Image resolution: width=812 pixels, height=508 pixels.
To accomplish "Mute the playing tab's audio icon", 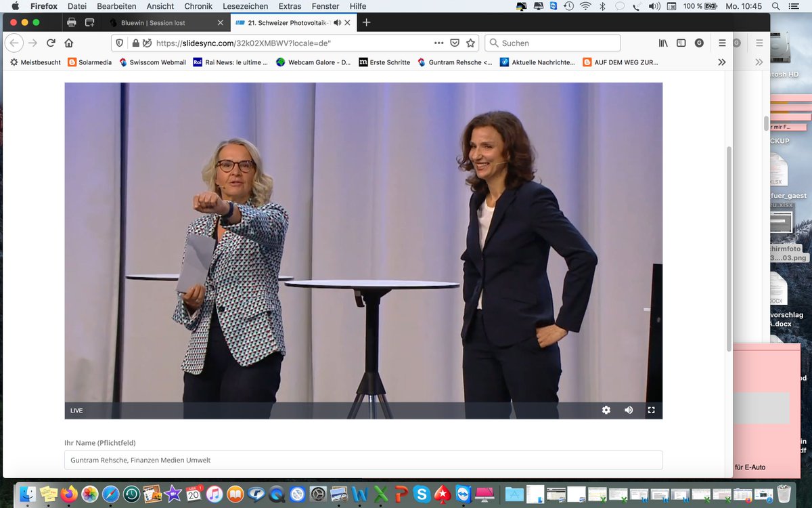I will pos(337,22).
